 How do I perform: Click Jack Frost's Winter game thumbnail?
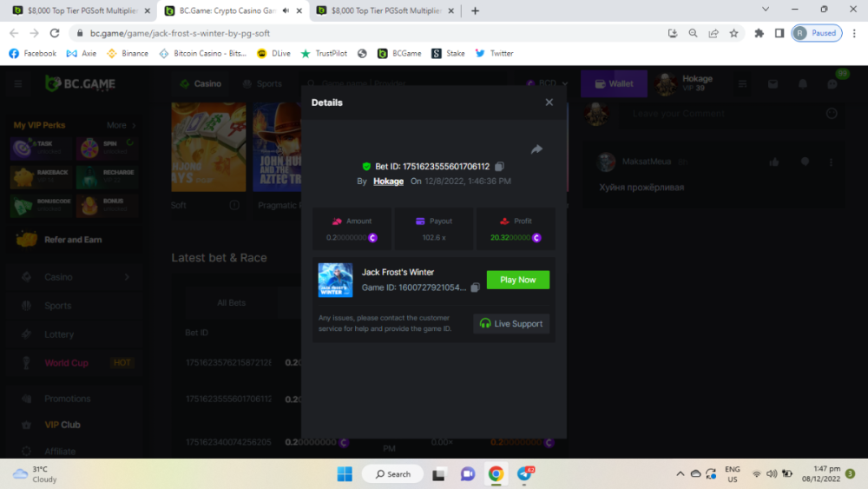(335, 280)
